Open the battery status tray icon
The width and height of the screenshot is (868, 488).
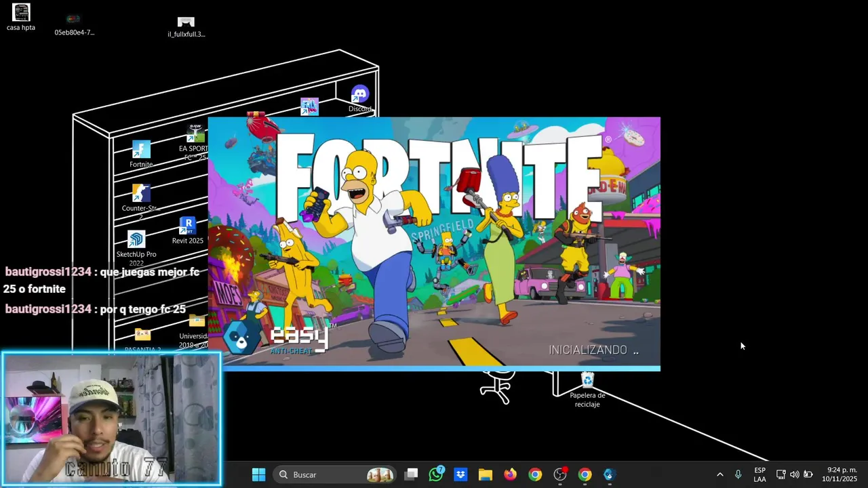point(808,474)
